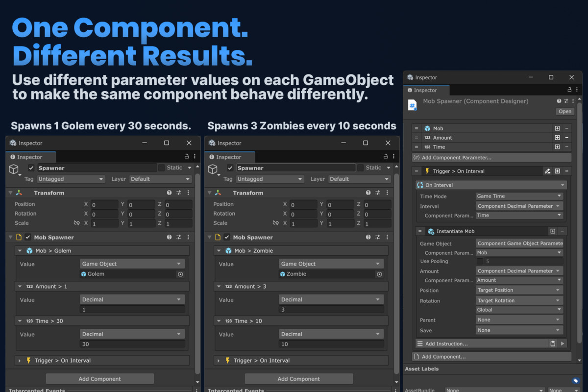The width and height of the screenshot is (588, 392).
Task: Click the Time value field showing 30
Action: [132, 344]
